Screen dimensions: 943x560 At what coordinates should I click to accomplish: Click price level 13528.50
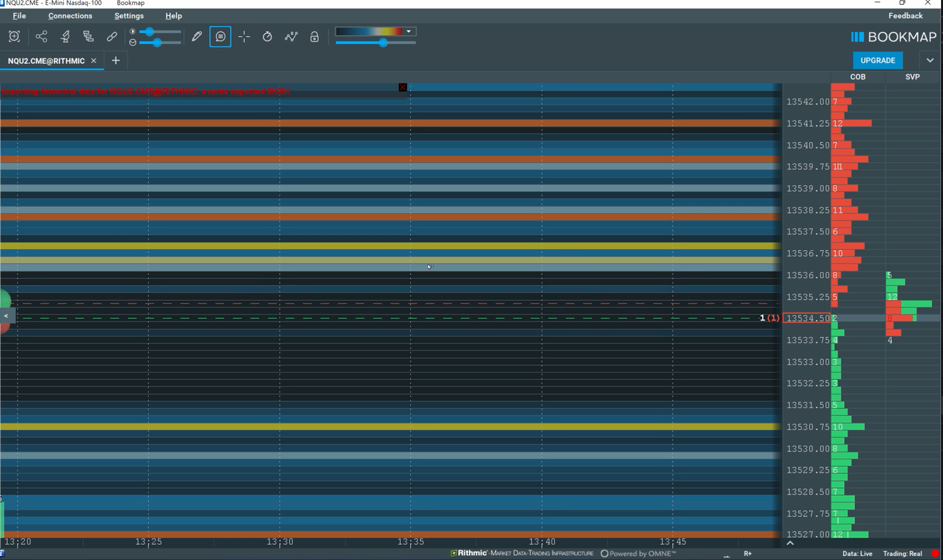coord(808,492)
